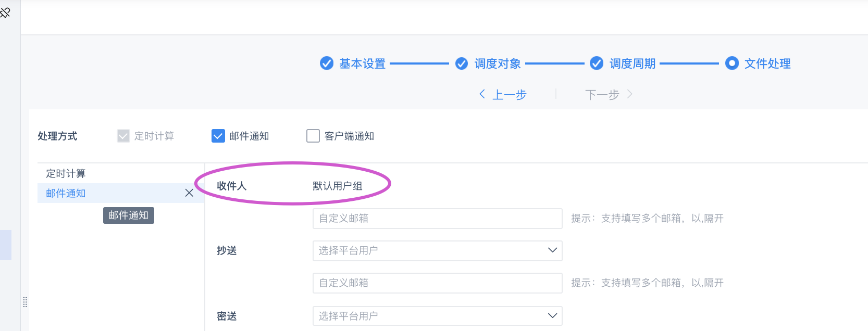This screenshot has width=868, height=331.
Task: Enable the 客户端通知 checkbox
Action: [313, 136]
